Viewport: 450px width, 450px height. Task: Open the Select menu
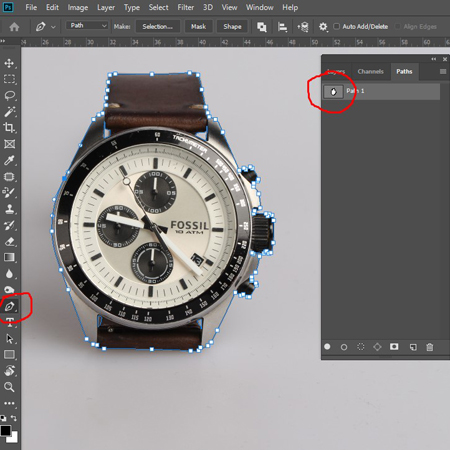click(x=158, y=7)
